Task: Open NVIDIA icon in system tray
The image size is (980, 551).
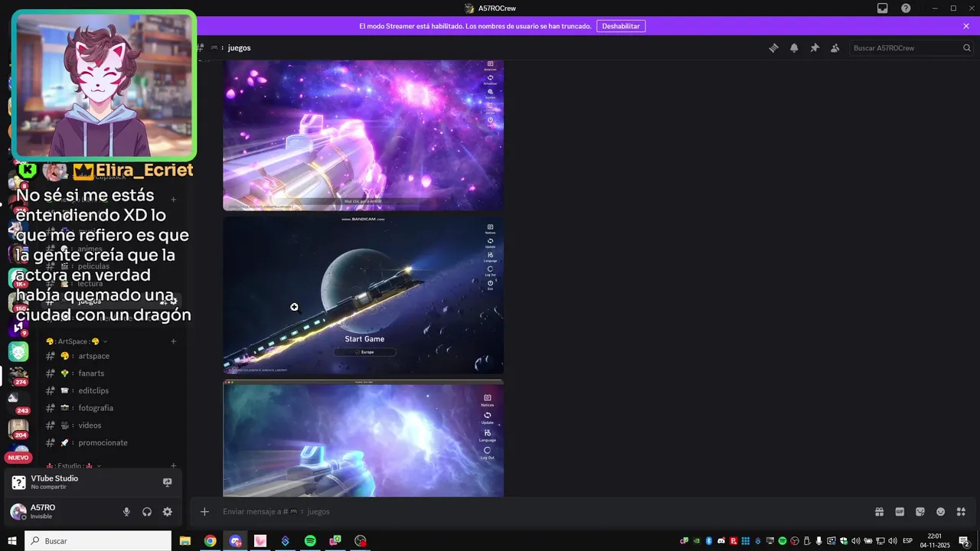Action: (697, 541)
